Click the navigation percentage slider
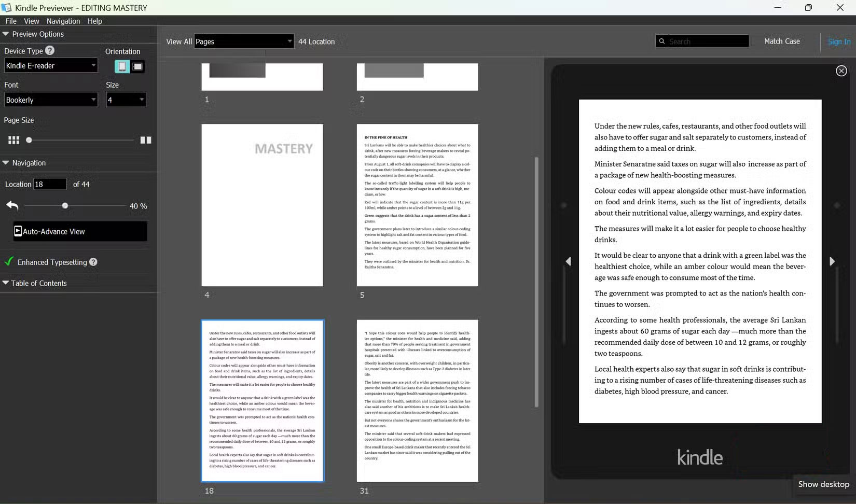The height and width of the screenshot is (504, 856). [x=65, y=206]
